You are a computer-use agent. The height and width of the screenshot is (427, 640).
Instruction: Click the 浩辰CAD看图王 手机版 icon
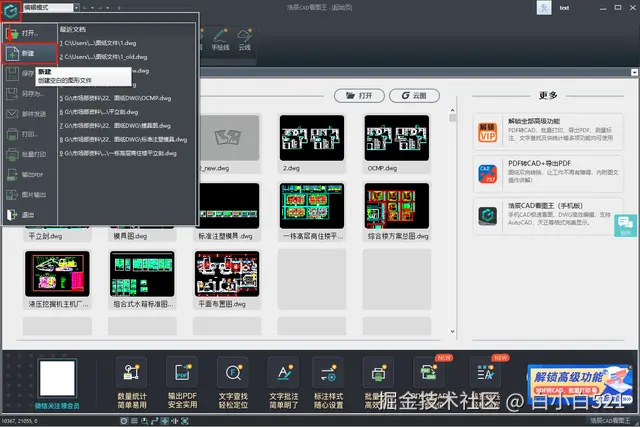point(487,216)
